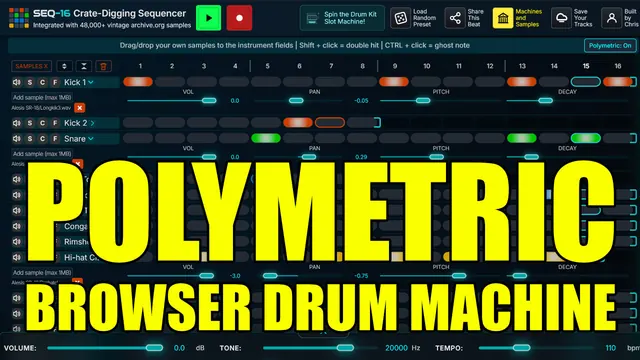Click the C button on Snare

[x=42, y=139]
